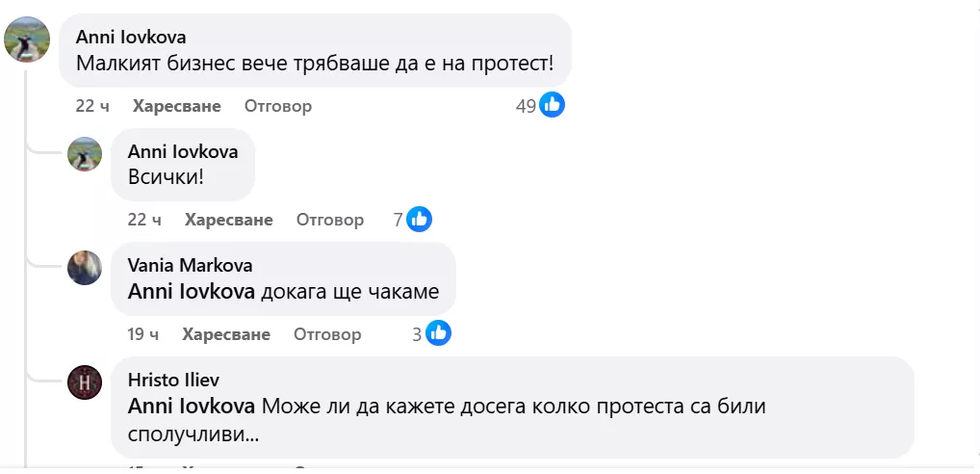Like the "Всички!" reply
The image size is (980, 474).
[229, 220]
